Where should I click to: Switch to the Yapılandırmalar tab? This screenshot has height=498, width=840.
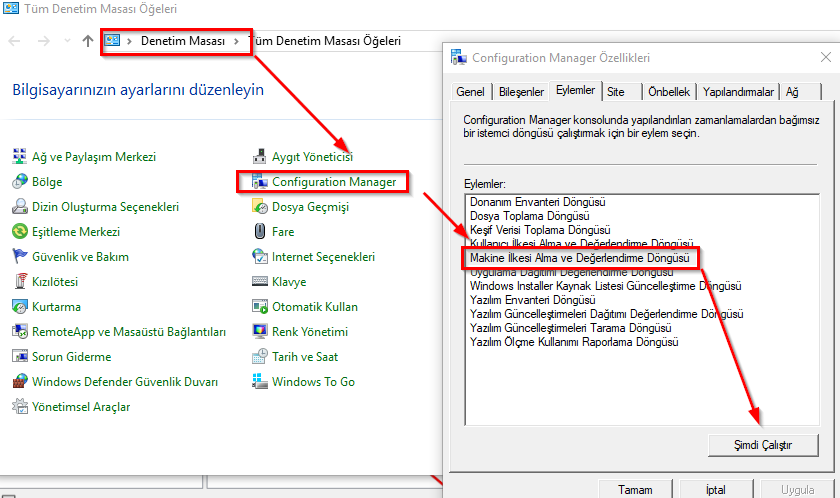point(738,92)
